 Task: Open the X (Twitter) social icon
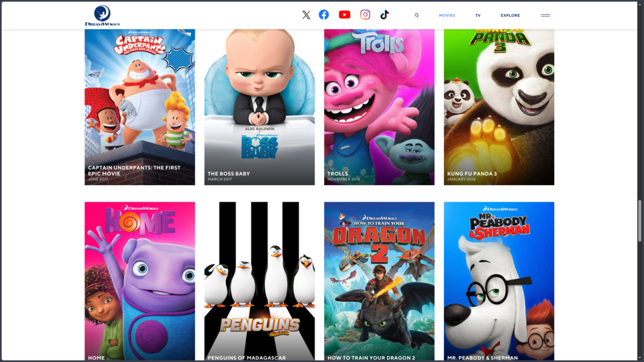[306, 15]
